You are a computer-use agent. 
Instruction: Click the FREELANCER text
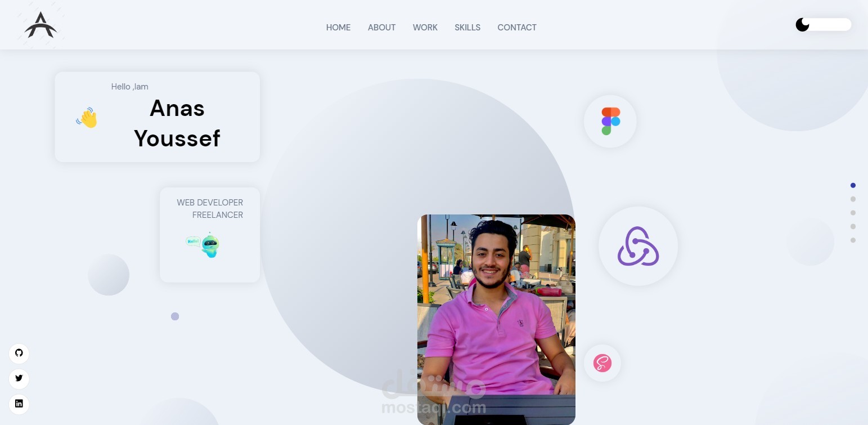pos(218,215)
